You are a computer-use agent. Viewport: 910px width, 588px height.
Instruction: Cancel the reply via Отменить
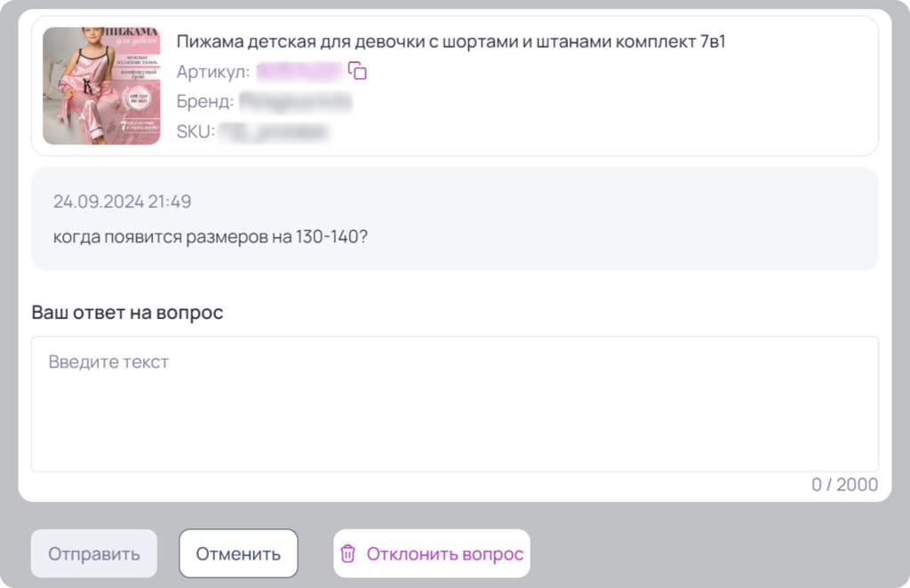[238, 553]
